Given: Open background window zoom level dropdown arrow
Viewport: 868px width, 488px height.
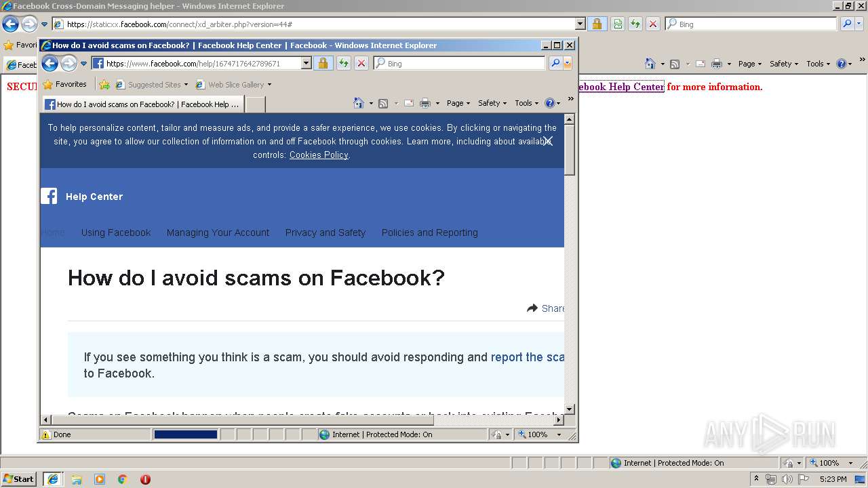Looking at the screenshot, I should coord(851,463).
